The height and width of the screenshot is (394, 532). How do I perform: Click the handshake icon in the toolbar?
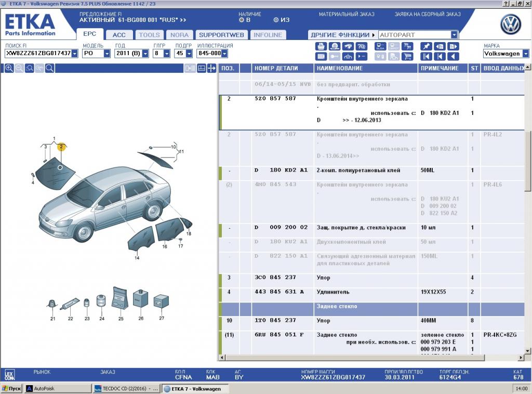pos(348,46)
